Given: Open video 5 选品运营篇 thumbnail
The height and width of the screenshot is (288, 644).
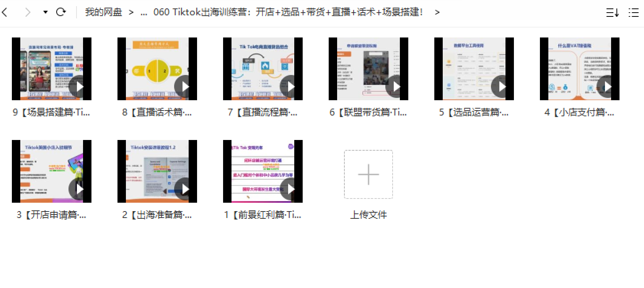Looking at the screenshot, I should [x=474, y=69].
